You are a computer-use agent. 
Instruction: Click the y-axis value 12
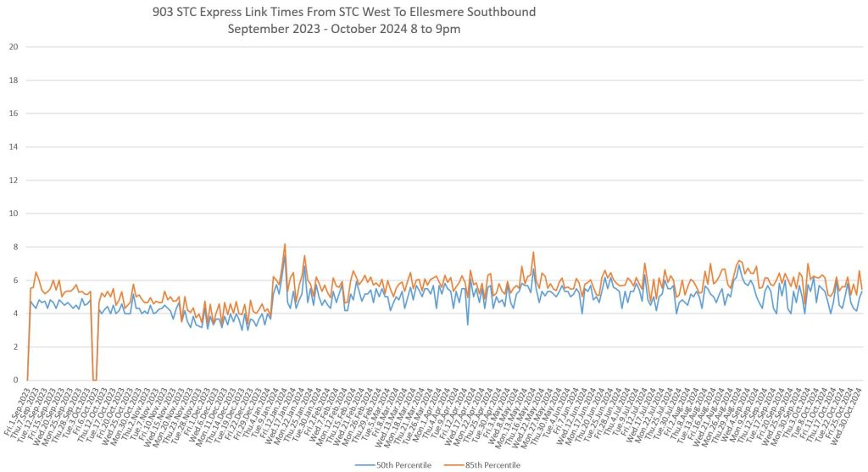point(13,180)
